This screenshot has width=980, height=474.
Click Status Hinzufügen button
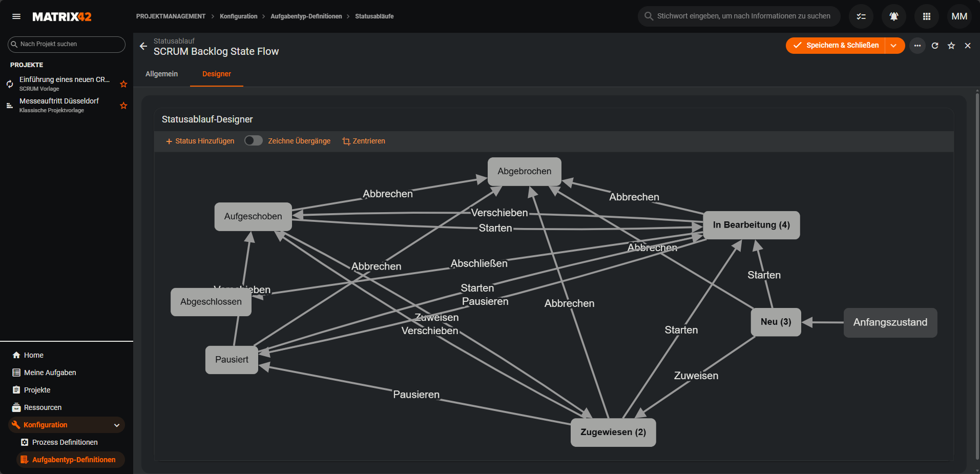pos(200,141)
